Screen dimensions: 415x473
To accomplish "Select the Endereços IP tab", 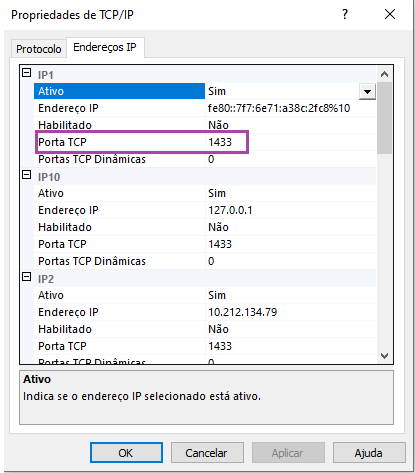I will pyautogui.click(x=105, y=47).
